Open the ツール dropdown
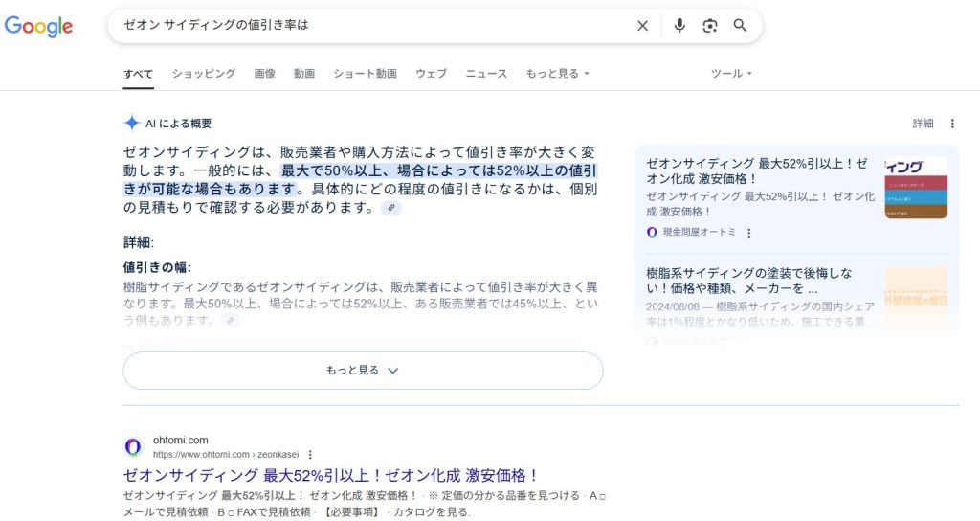The image size is (980, 521). (730, 73)
